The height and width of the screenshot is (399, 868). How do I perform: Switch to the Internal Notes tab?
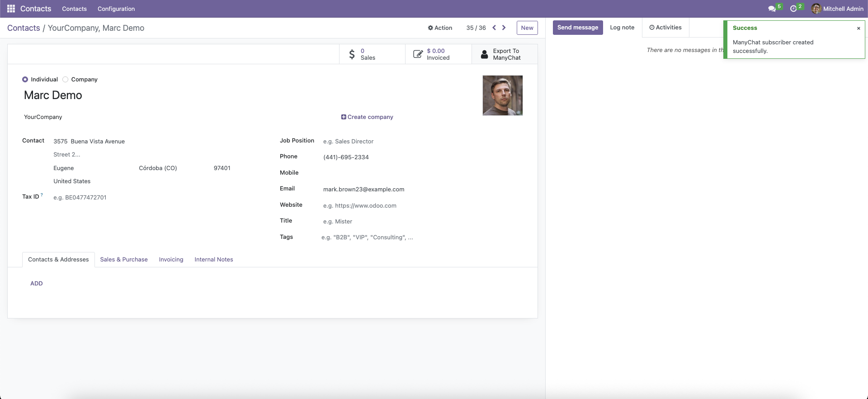point(214,259)
